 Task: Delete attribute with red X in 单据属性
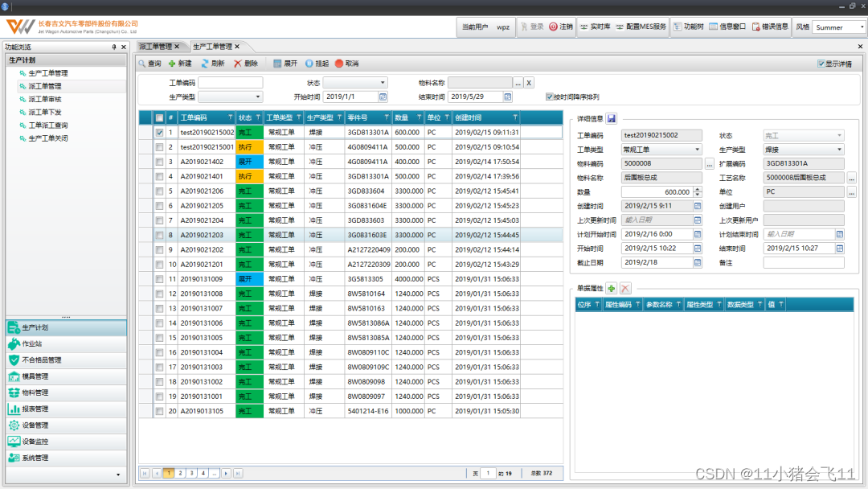(625, 289)
